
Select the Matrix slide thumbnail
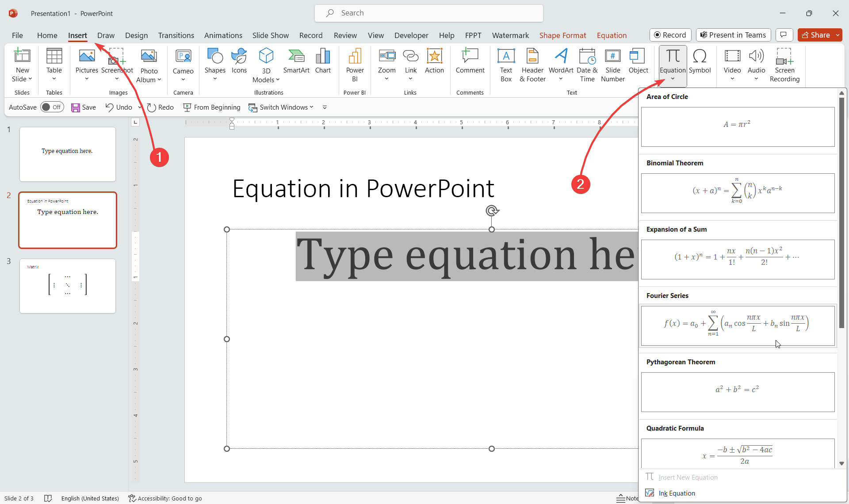67,286
